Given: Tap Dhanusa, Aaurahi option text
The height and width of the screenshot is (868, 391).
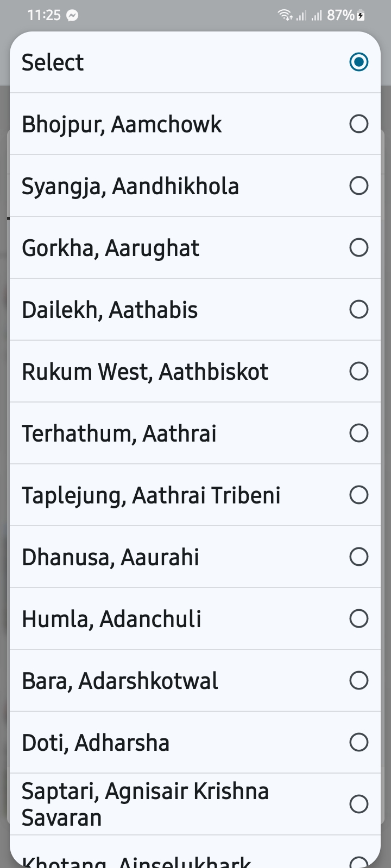Looking at the screenshot, I should pos(110,557).
